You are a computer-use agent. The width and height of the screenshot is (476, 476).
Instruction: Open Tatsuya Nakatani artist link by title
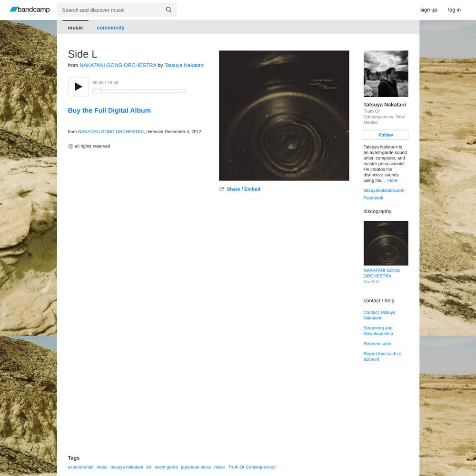click(184, 65)
